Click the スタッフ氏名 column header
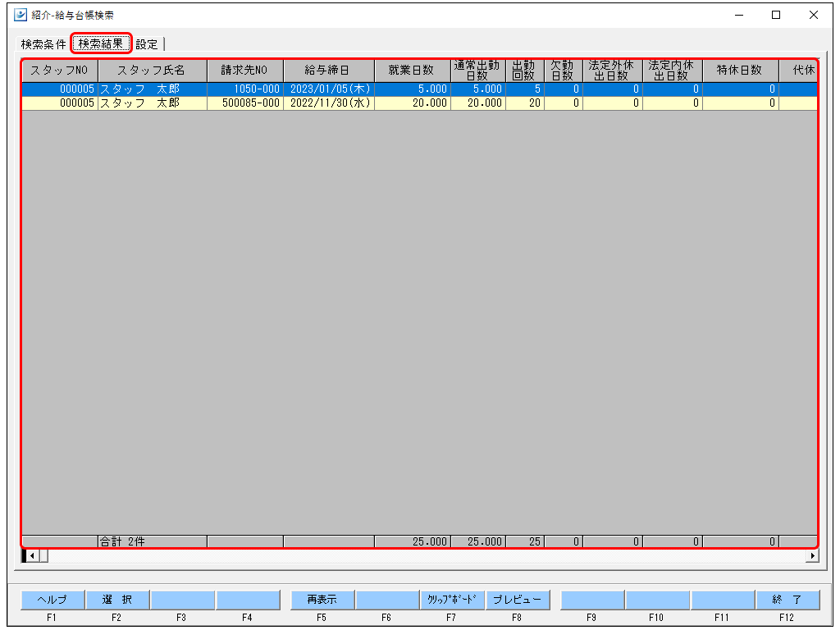Viewport: 840px width, 630px height. coord(152,71)
